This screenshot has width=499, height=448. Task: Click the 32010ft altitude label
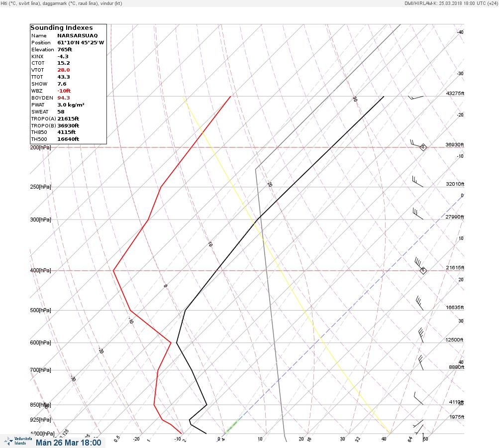click(455, 184)
